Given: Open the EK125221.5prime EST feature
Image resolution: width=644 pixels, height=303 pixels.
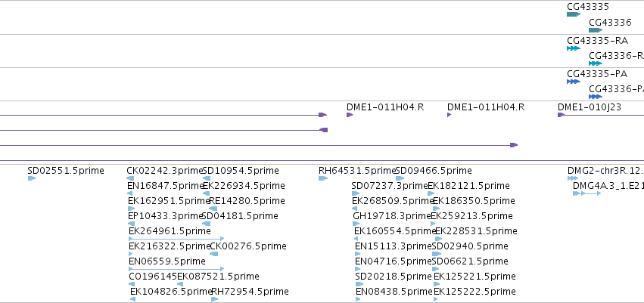Looking at the screenshot, I should click(x=438, y=284).
